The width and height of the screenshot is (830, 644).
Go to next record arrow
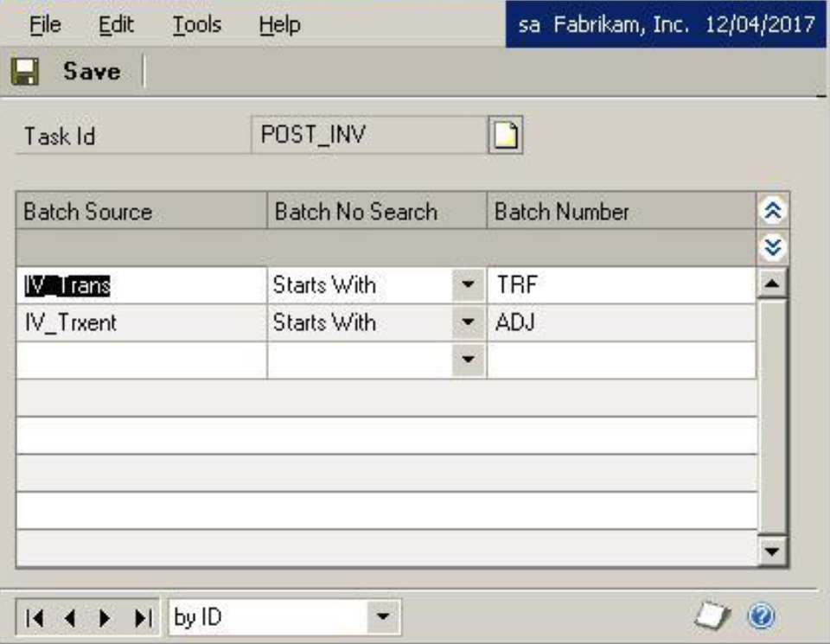(105, 618)
